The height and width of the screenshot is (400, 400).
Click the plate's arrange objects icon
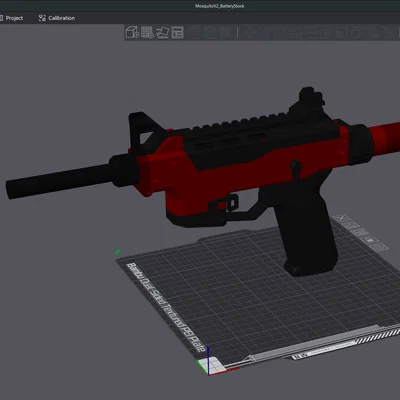coord(360,232)
